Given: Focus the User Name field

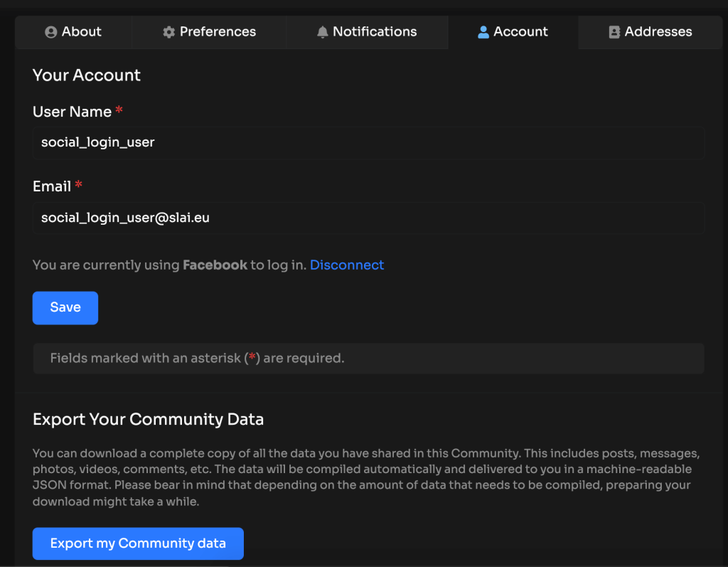Looking at the screenshot, I should click(369, 143).
